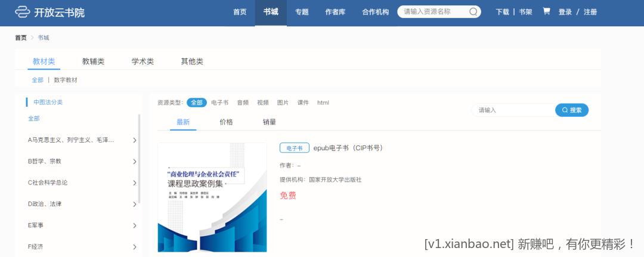Screen dimensions: 644x257
Task: Click the category sidebar scrollbar
Action: (x=140, y=158)
